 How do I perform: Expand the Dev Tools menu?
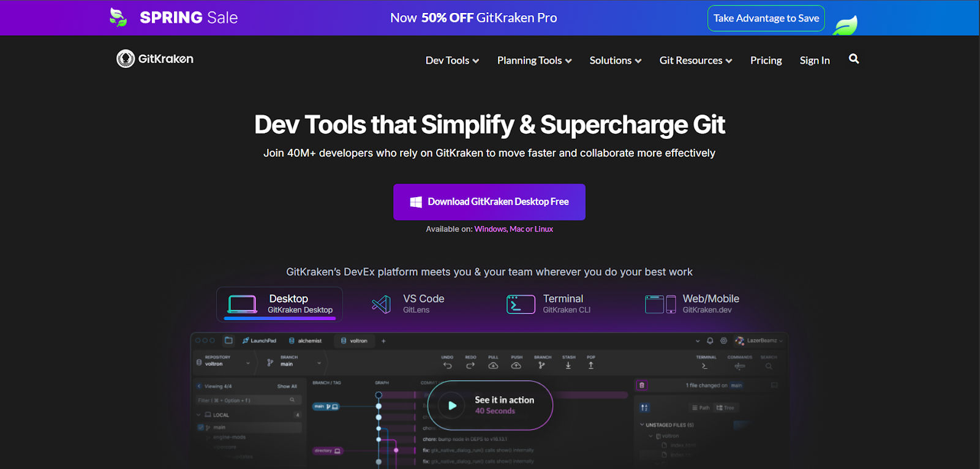point(452,61)
